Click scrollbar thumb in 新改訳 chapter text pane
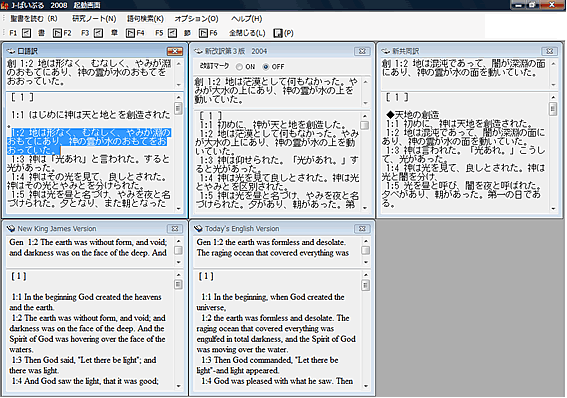This screenshot has width=567, height=398. pos(365,125)
